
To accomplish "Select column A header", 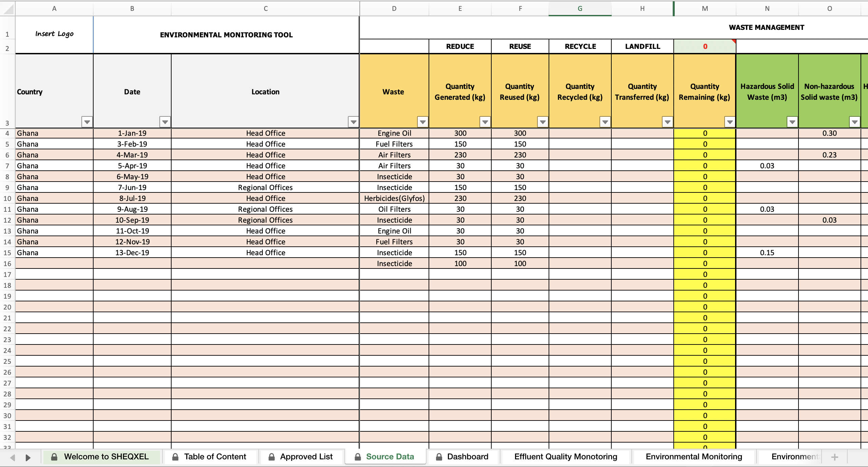I will [54, 9].
